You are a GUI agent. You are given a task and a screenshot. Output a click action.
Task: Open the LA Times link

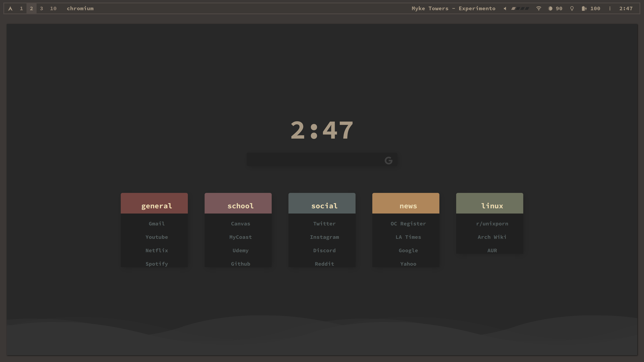408,237
